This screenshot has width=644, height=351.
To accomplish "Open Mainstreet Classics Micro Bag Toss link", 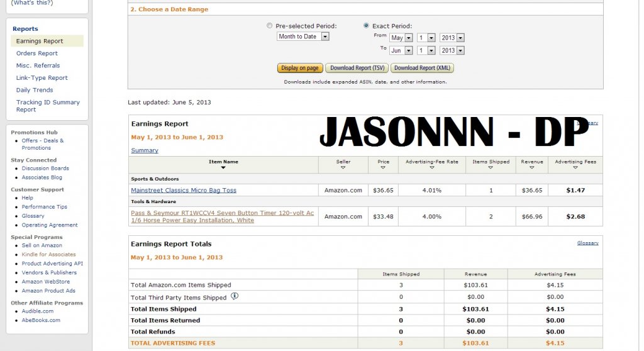I will [184, 190].
